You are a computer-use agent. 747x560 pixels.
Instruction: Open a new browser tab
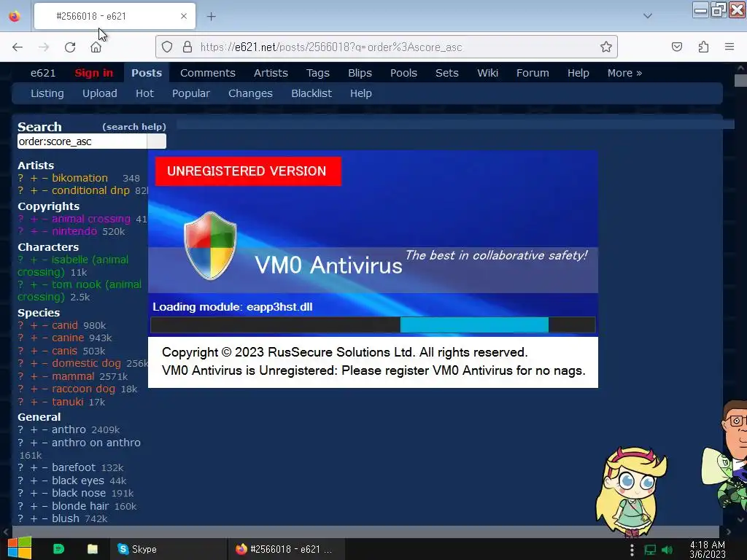pos(211,16)
